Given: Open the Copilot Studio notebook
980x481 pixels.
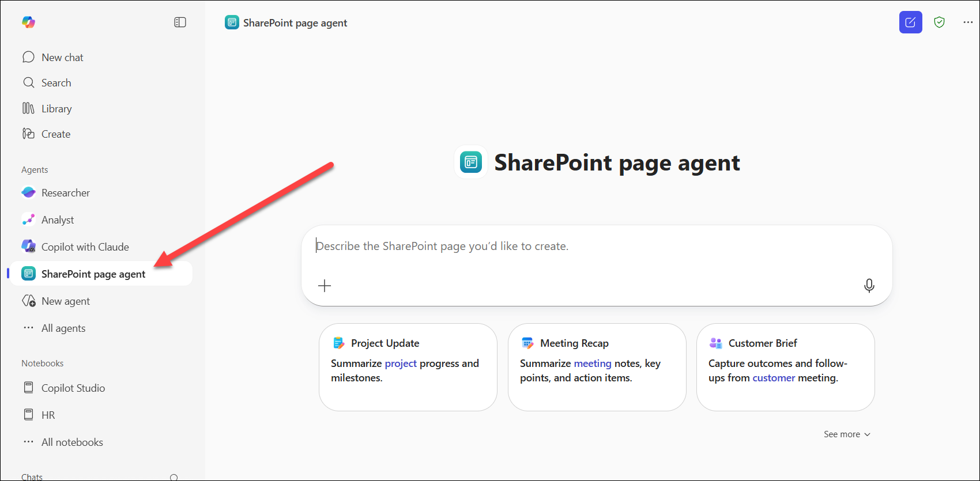Looking at the screenshot, I should click(73, 388).
